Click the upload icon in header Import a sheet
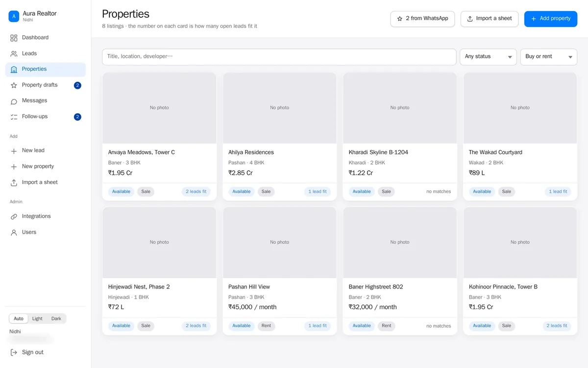588x368 pixels. point(470,19)
